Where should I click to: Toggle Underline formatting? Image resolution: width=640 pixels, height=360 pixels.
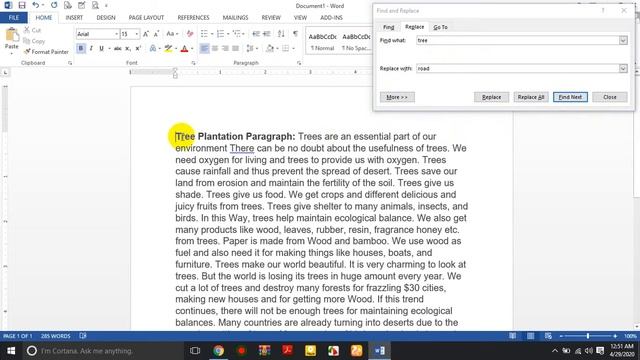(101, 49)
